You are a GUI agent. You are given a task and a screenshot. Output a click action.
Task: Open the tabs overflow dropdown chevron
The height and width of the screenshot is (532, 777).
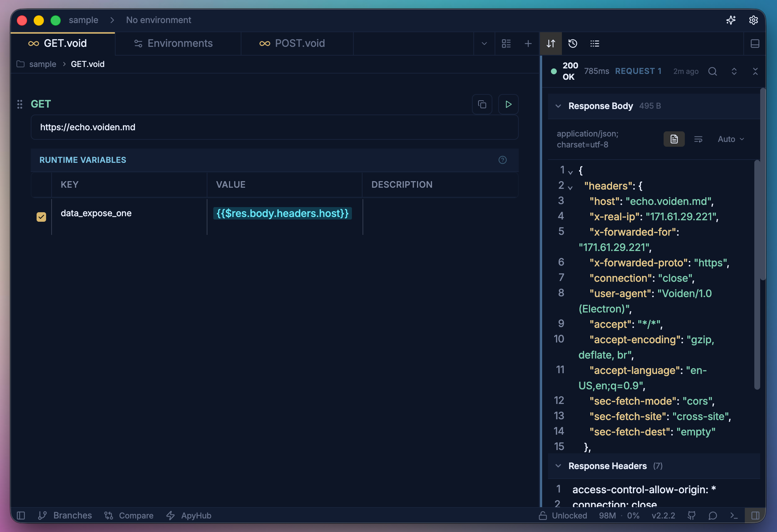pos(484,44)
